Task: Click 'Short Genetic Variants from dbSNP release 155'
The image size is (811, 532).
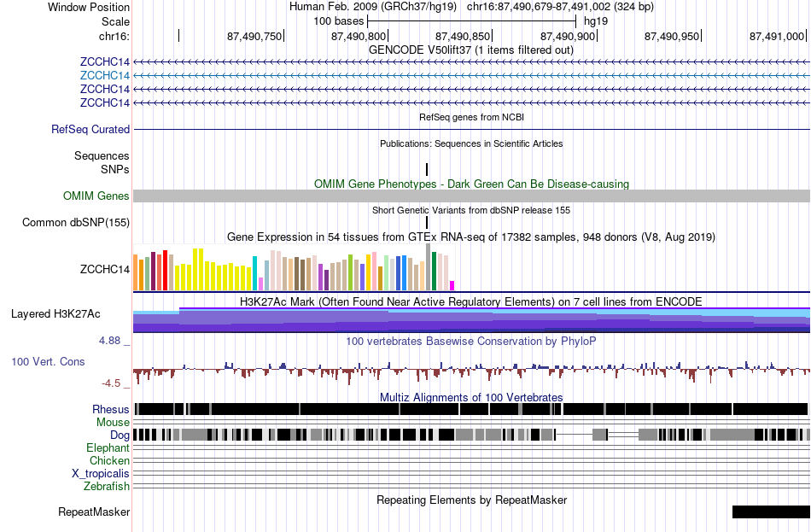Action: (x=471, y=210)
